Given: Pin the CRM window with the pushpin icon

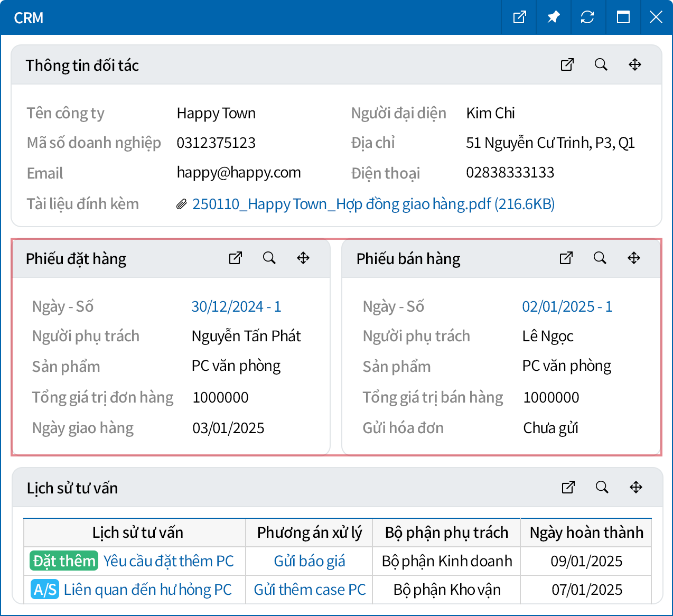Looking at the screenshot, I should pos(553,17).
